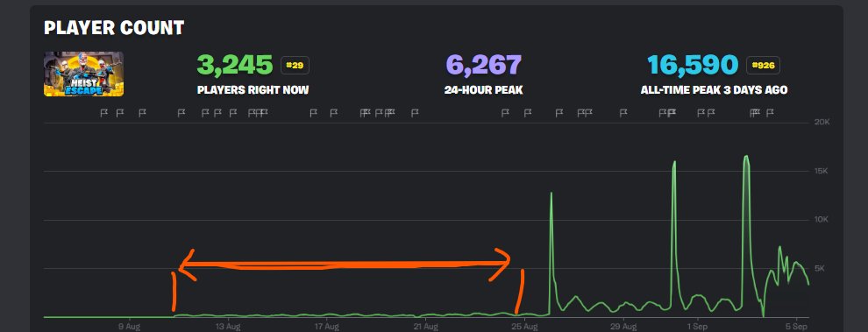Click the 13 Aug axis label
The image size is (868, 332).
[227, 326]
